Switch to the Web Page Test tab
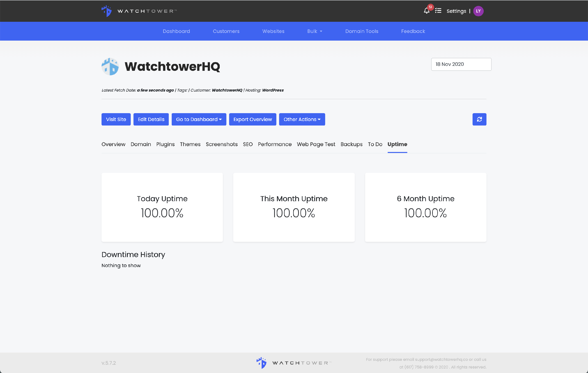 pos(316,144)
